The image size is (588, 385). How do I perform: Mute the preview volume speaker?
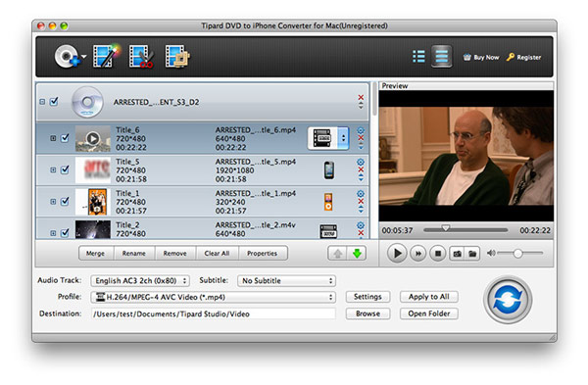(x=491, y=253)
